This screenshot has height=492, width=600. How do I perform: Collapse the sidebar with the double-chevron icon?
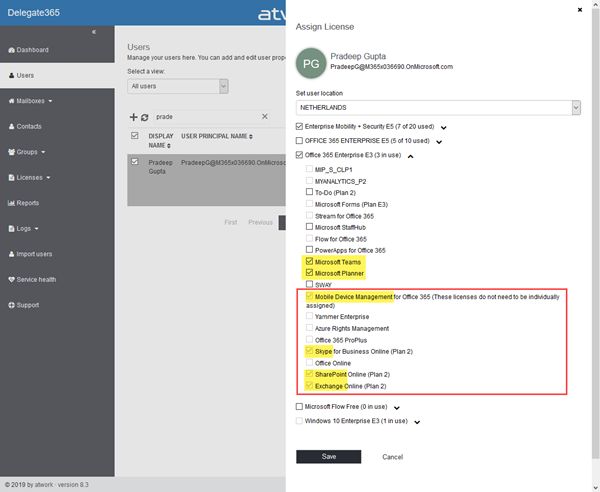pos(94,32)
